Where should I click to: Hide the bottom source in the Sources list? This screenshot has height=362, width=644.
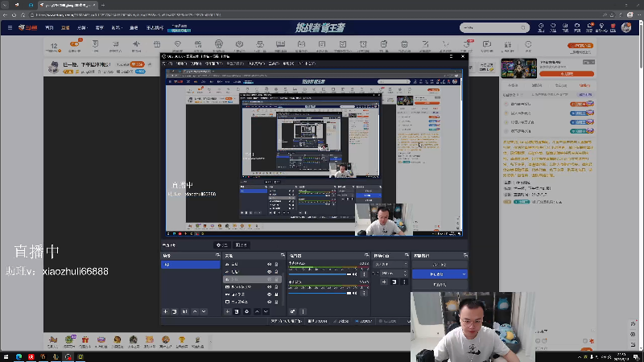[270, 302]
